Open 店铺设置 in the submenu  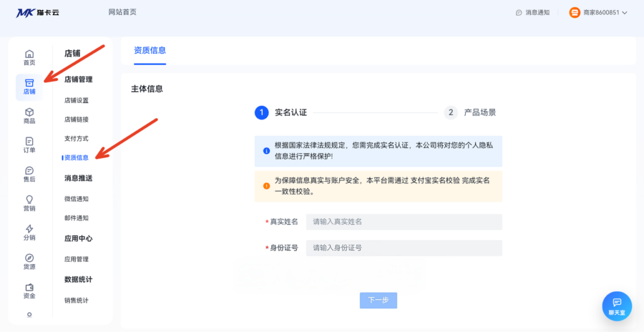pos(76,100)
